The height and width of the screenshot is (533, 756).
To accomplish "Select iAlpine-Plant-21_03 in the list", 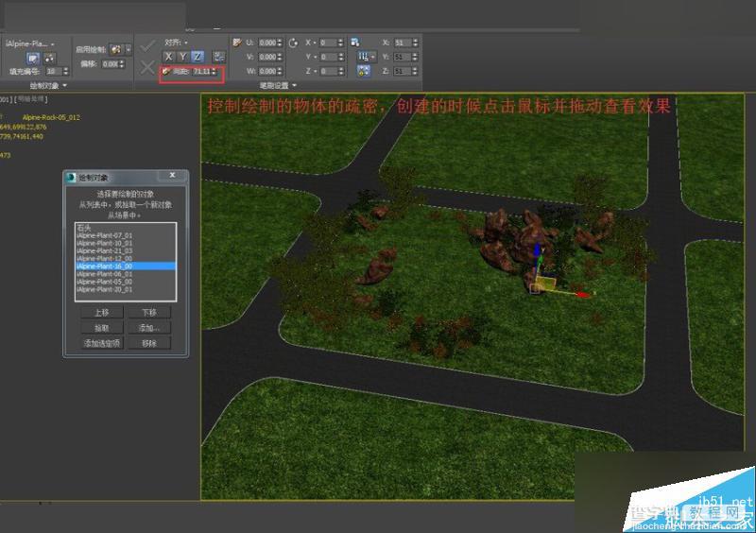I will coord(126,250).
